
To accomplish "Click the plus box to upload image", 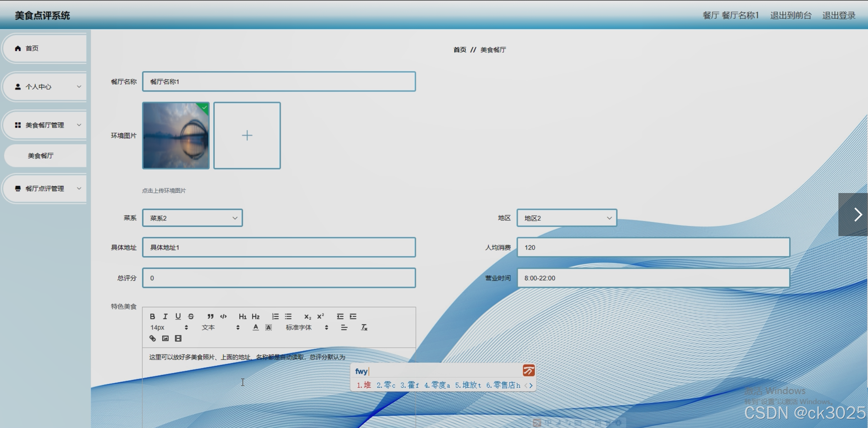I will [247, 135].
